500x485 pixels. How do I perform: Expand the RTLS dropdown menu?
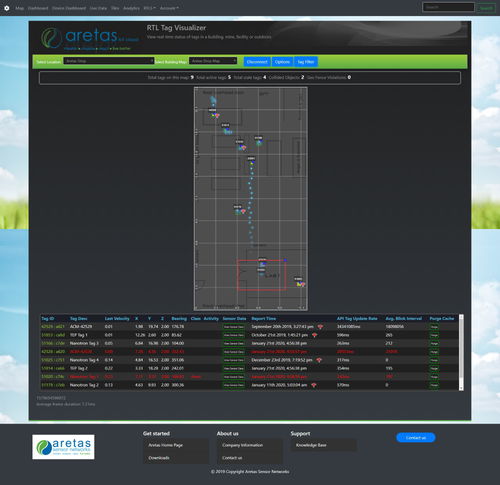(150, 8)
